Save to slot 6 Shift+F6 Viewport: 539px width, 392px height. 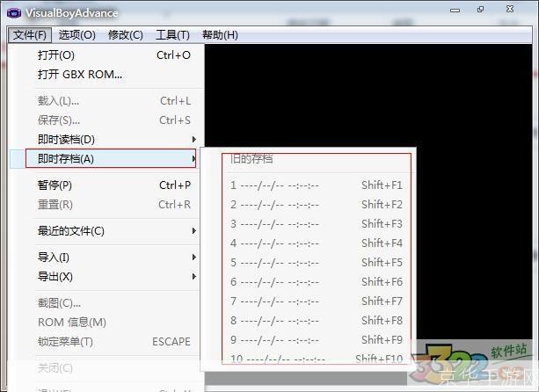tap(309, 282)
